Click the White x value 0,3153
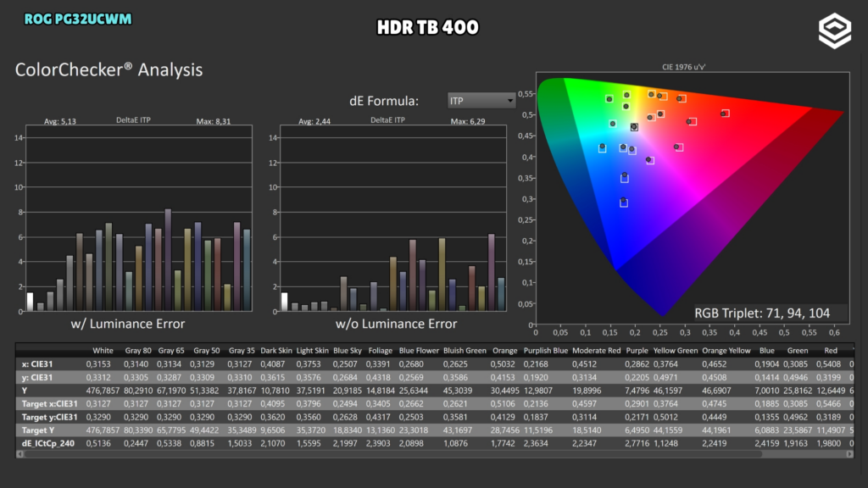The image size is (868, 488). pyautogui.click(x=98, y=364)
